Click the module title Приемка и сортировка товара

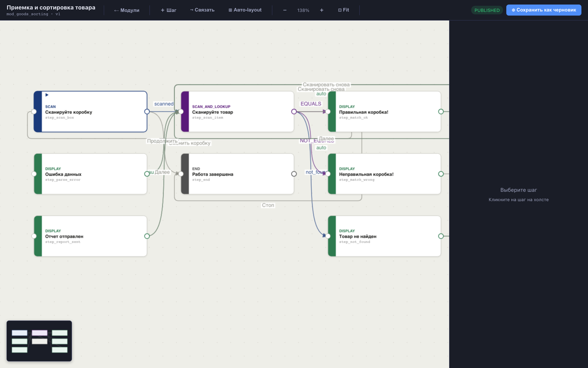(51, 7)
